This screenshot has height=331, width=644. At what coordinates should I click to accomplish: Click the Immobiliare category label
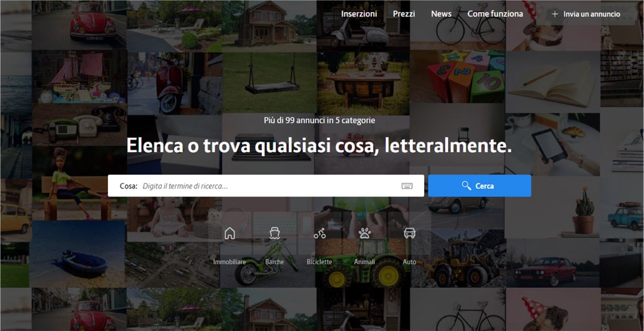click(x=230, y=262)
